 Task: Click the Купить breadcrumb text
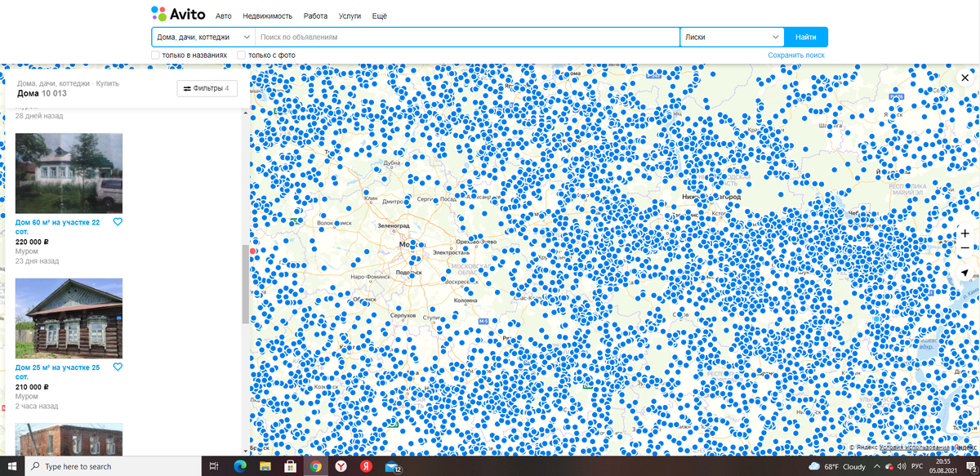(x=107, y=83)
